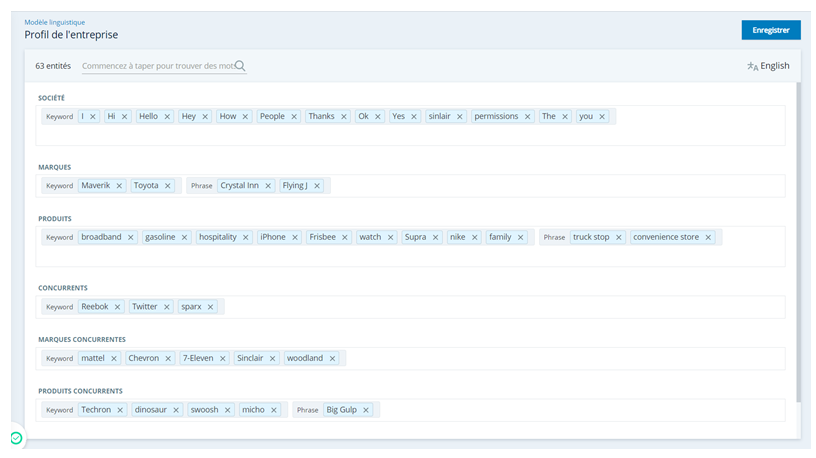The image size is (816, 458).
Task: Remove the swoosh keyword tag
Action: pyautogui.click(x=227, y=410)
